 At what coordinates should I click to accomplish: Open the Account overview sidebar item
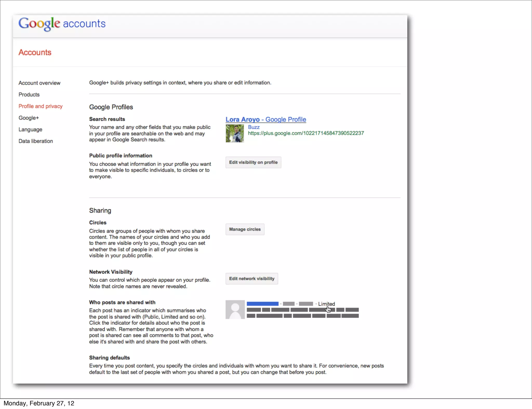39,83
